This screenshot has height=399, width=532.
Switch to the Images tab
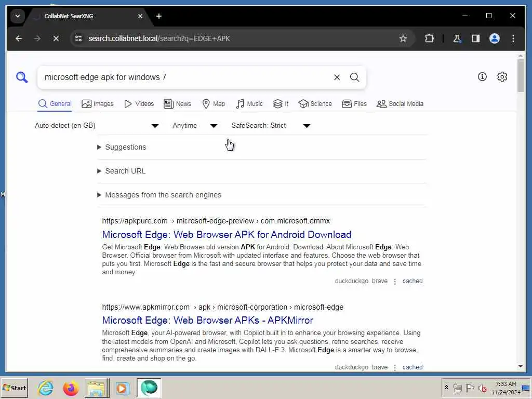click(98, 104)
